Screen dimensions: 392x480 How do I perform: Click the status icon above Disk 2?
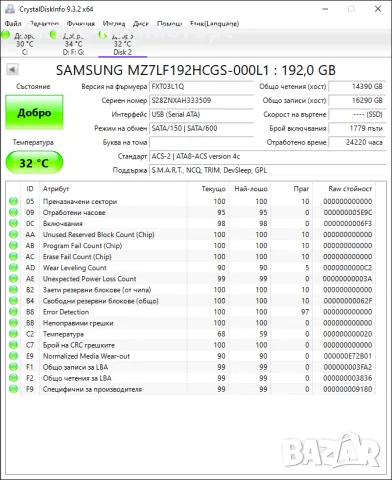click(x=102, y=34)
